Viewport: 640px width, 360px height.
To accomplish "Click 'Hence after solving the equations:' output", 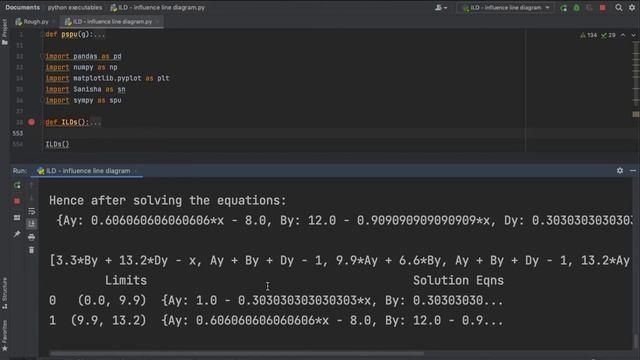I will coord(168,200).
